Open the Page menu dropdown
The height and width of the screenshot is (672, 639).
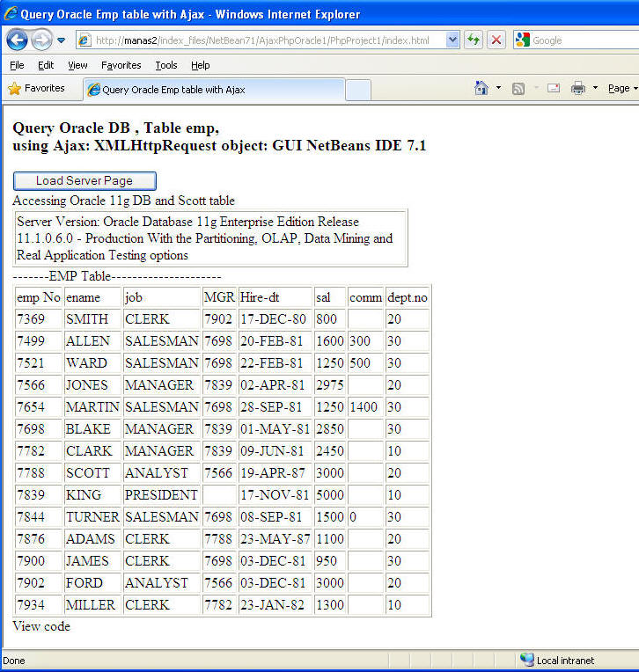point(622,88)
